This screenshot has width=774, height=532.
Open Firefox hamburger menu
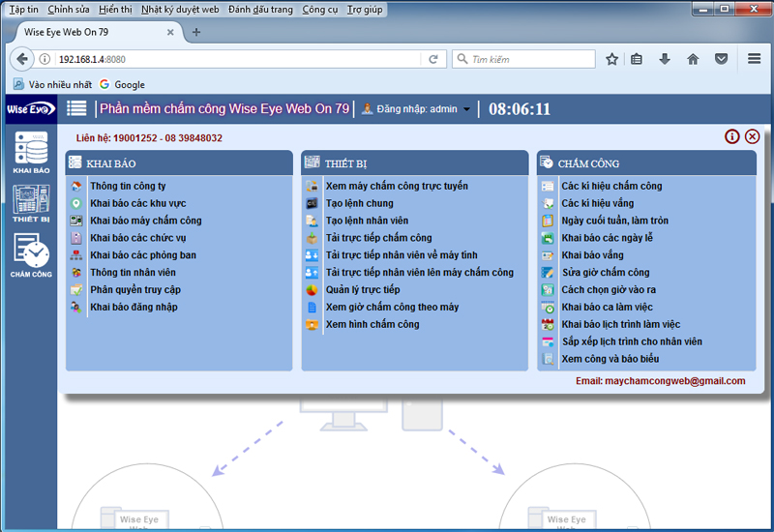click(x=754, y=59)
